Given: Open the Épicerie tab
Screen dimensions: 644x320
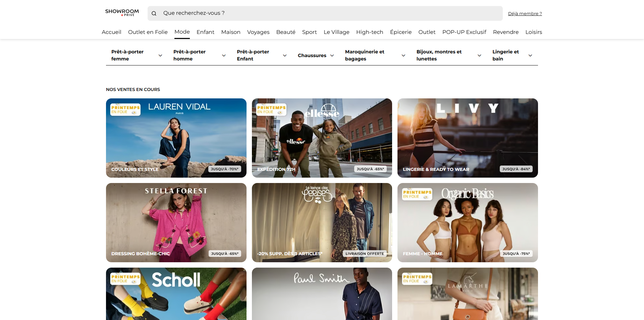Looking at the screenshot, I should click(401, 32).
